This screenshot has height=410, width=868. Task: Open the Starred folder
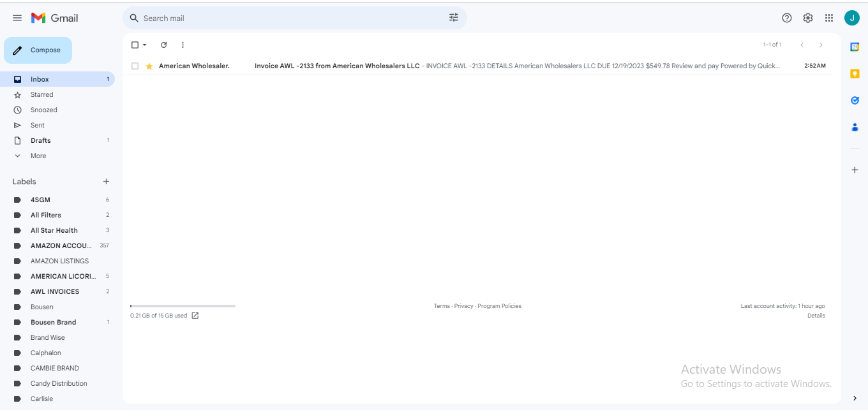pyautogui.click(x=57, y=94)
